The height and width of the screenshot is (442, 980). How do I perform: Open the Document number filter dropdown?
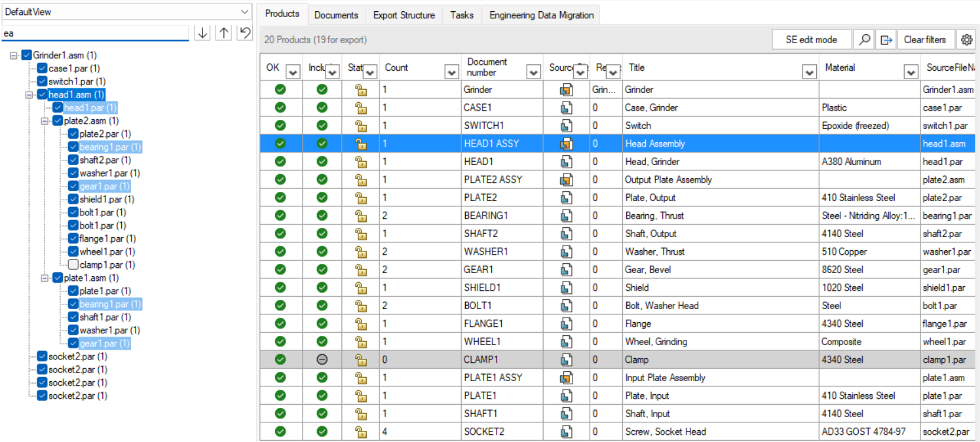pos(535,71)
